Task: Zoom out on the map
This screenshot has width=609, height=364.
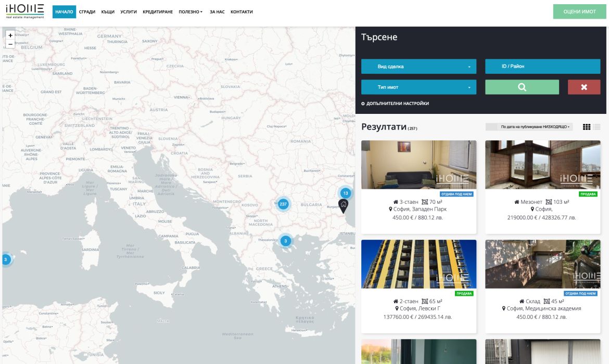Action: pyautogui.click(x=10, y=44)
